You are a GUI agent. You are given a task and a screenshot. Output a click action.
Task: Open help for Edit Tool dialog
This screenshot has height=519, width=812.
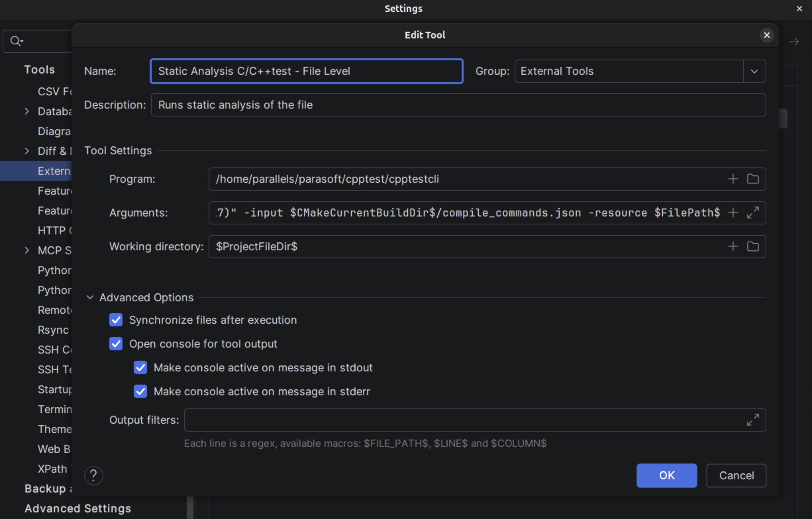pos(93,476)
